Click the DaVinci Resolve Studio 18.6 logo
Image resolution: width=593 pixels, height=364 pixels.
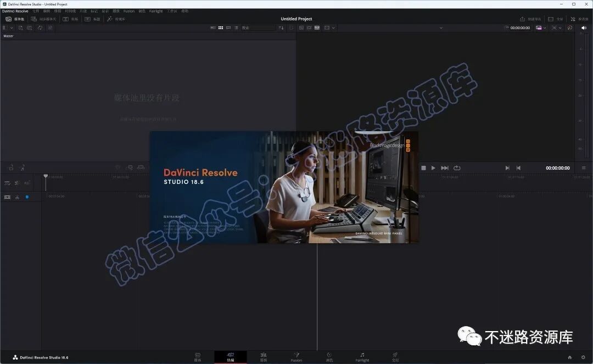pyautogui.click(x=41, y=357)
